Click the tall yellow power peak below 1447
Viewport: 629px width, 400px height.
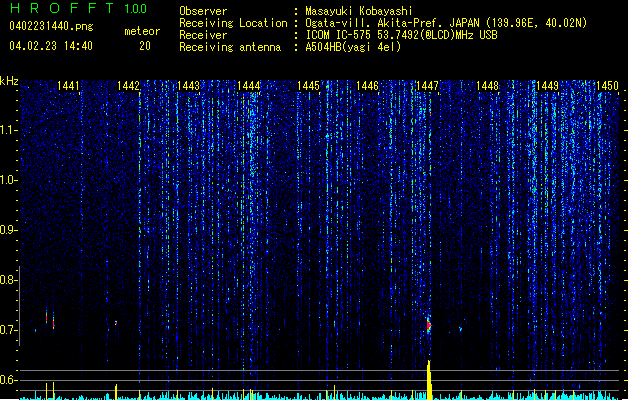click(x=429, y=380)
